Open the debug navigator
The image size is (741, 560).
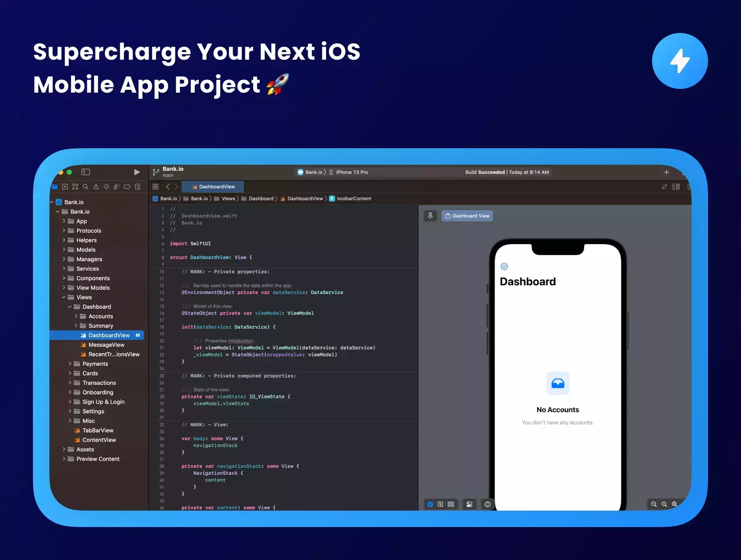(x=117, y=187)
